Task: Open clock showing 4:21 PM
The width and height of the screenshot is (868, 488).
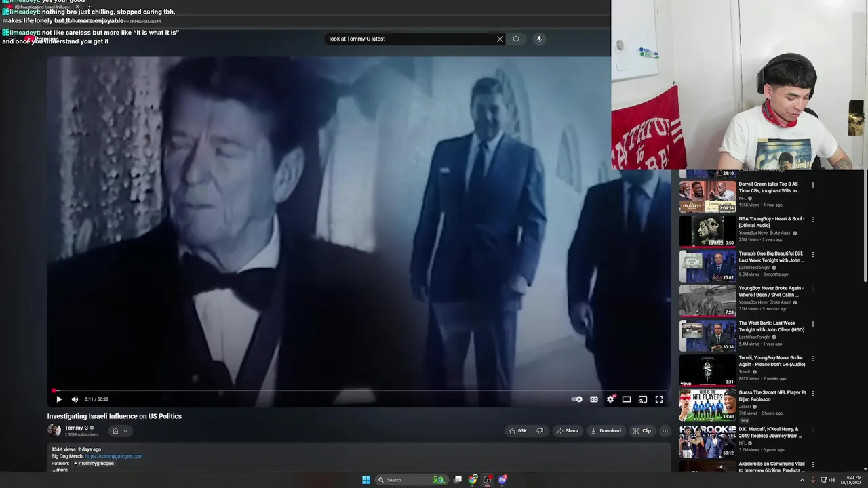Action: [x=851, y=480]
